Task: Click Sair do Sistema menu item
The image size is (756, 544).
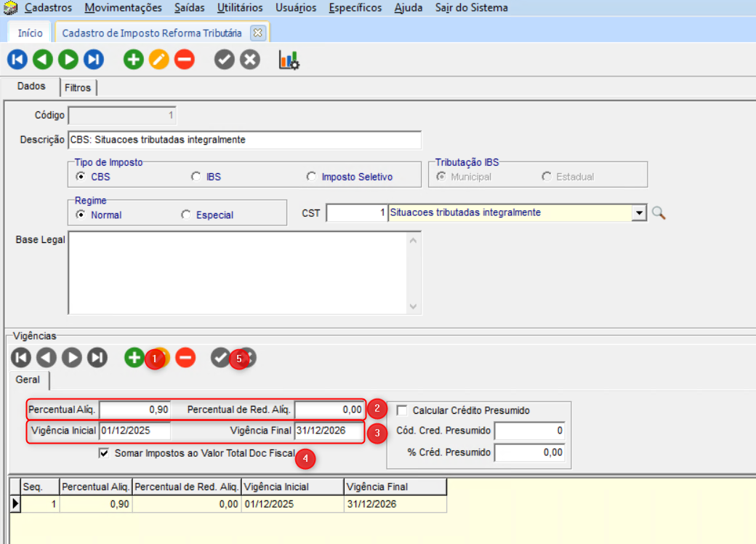Action: tap(471, 8)
